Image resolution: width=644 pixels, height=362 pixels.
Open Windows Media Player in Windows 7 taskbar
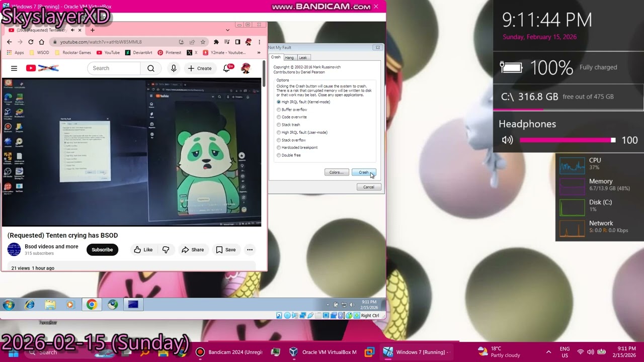[x=70, y=305]
